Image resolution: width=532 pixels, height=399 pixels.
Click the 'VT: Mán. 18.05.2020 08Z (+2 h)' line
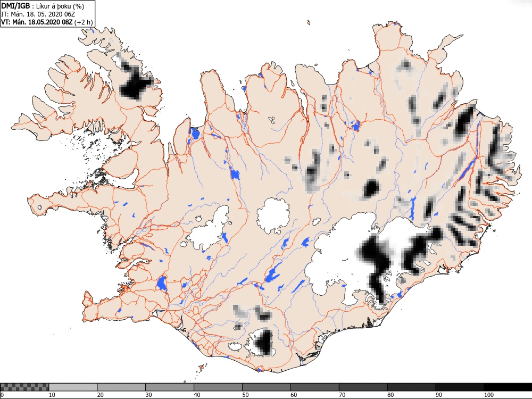pos(46,22)
